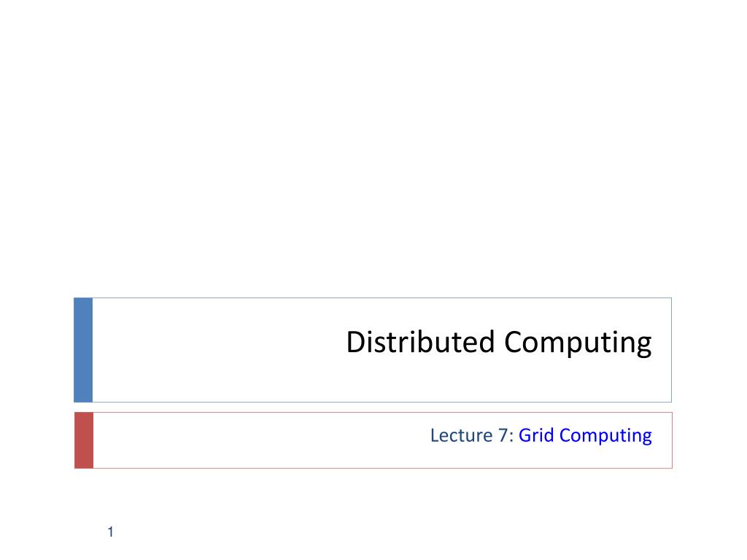Viewport: 747px width, 560px height.
Task: Click the word 'Grid' in the subtitle
Action: (x=536, y=435)
